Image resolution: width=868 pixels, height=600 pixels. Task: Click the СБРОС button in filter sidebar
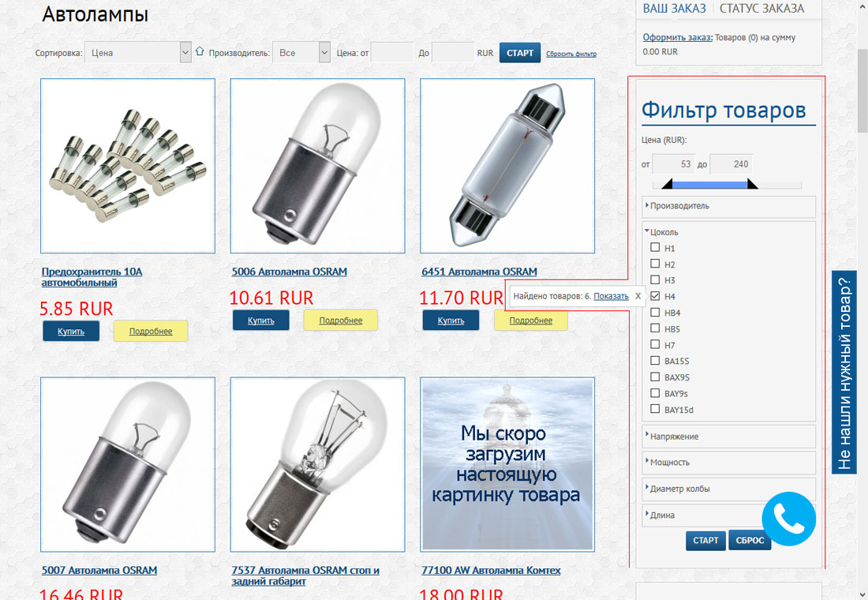(x=750, y=540)
